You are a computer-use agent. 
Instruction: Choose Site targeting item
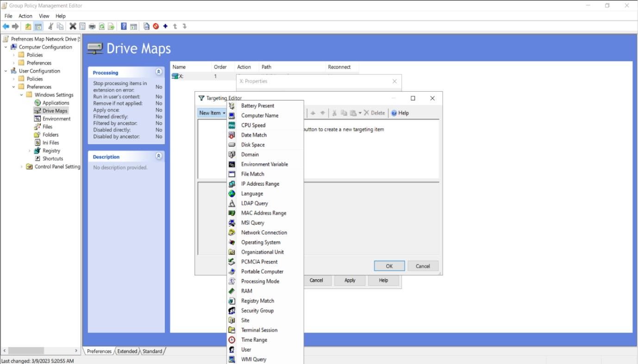(x=265, y=321)
